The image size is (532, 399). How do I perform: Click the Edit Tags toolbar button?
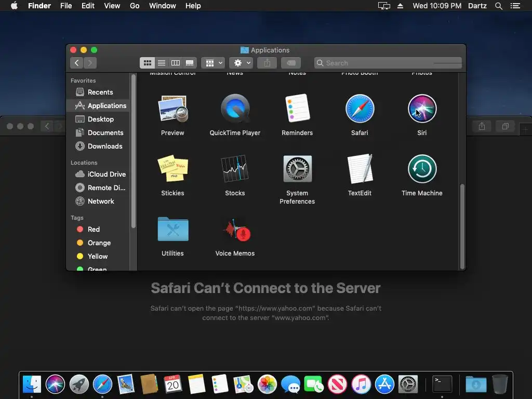[x=291, y=63]
